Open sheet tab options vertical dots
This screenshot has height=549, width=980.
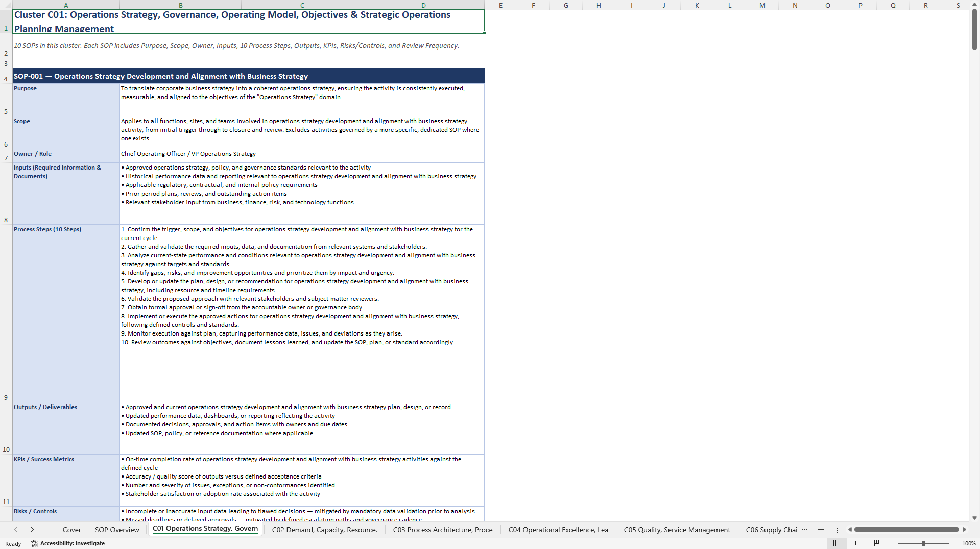pos(838,530)
